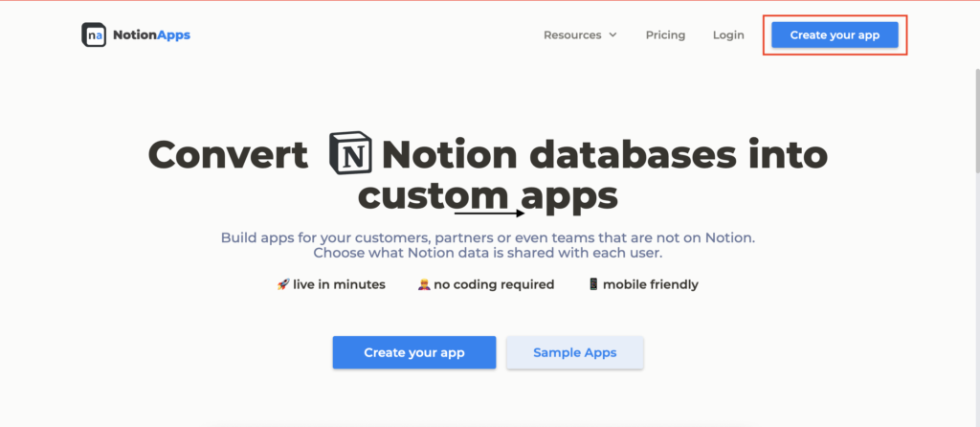Click the NotionApps wordmark text

pyautogui.click(x=151, y=35)
